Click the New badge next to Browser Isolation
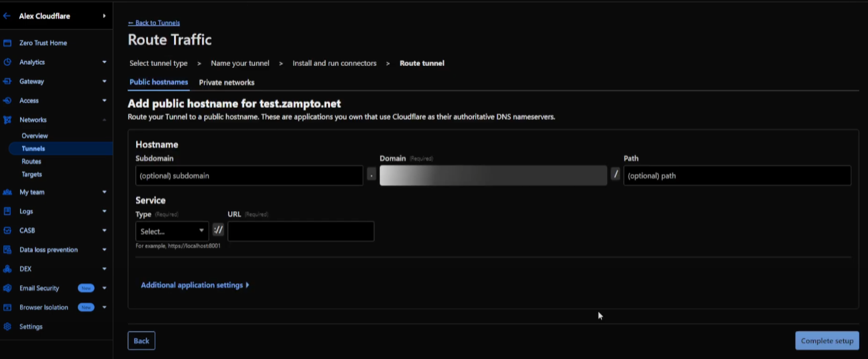Image resolution: width=868 pixels, height=359 pixels. [86, 308]
